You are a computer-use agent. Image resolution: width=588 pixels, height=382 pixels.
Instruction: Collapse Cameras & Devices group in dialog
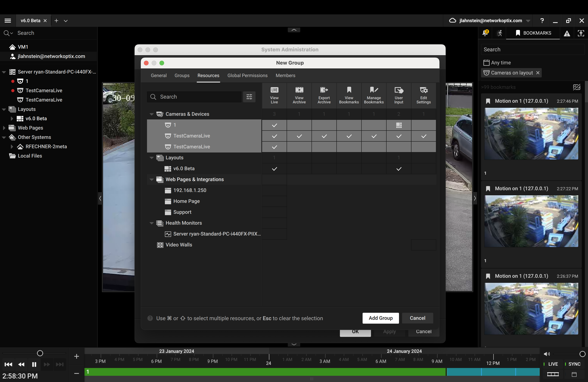151,114
